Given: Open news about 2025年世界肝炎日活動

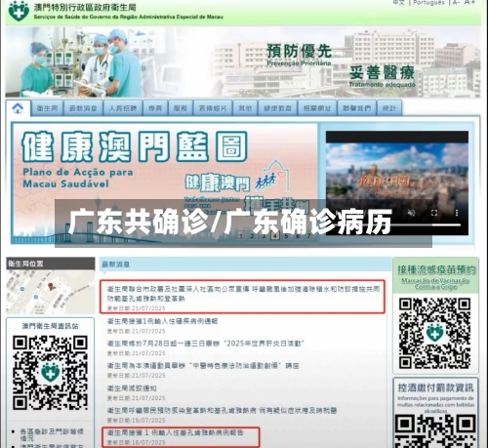Looking at the screenshot, I should 206,344.
